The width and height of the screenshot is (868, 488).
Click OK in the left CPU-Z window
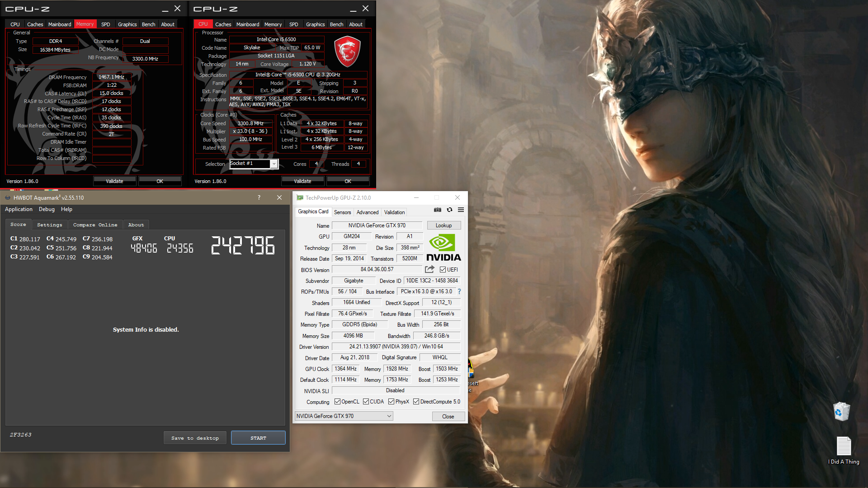pyautogui.click(x=160, y=181)
